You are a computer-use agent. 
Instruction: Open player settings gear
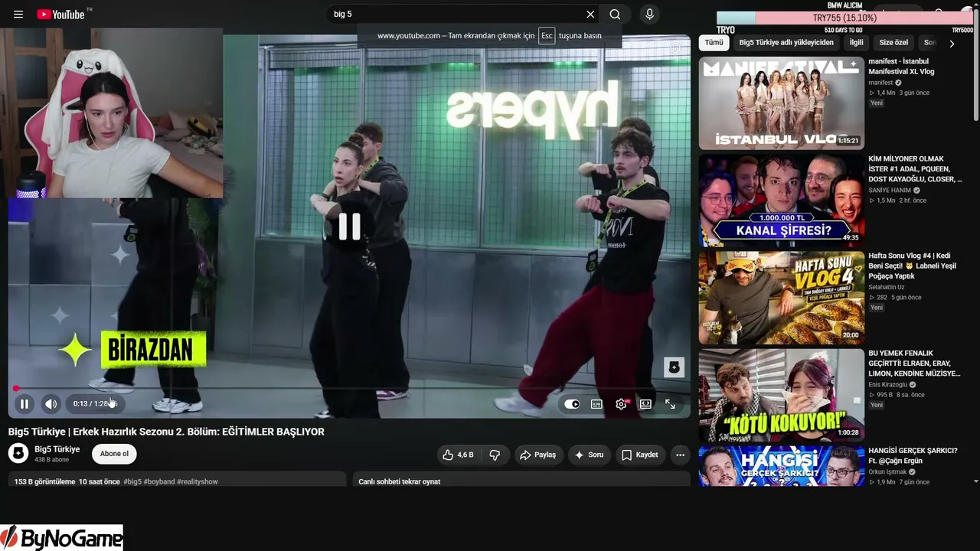[x=621, y=404]
